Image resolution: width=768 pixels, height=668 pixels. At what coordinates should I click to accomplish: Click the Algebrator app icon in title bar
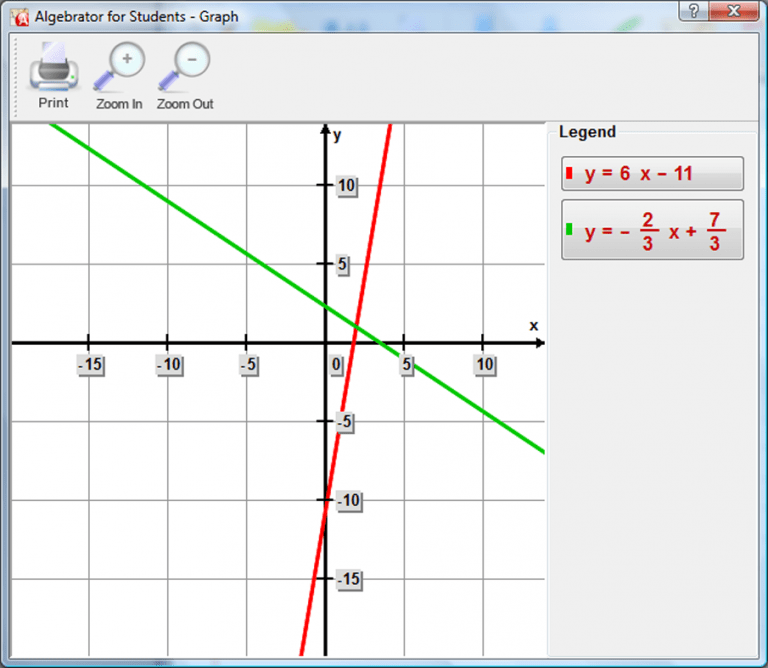coord(21,17)
